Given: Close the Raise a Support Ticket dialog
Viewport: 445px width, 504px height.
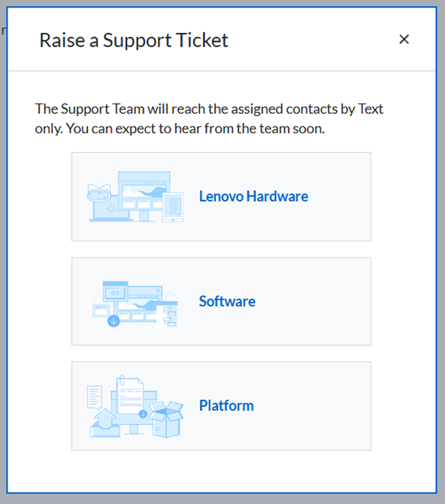Looking at the screenshot, I should tap(404, 40).
